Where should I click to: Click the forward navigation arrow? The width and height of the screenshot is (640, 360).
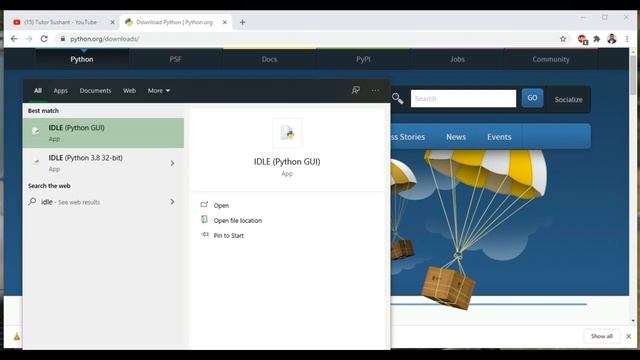click(29, 39)
